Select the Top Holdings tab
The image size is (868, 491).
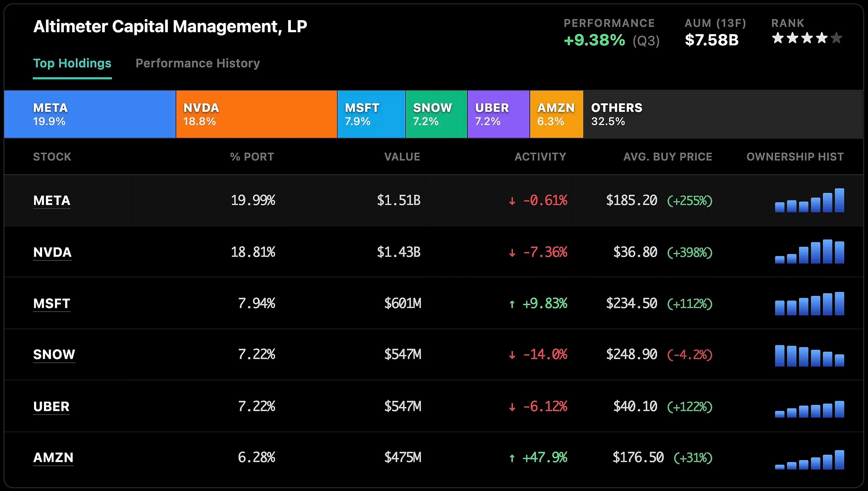coord(72,63)
